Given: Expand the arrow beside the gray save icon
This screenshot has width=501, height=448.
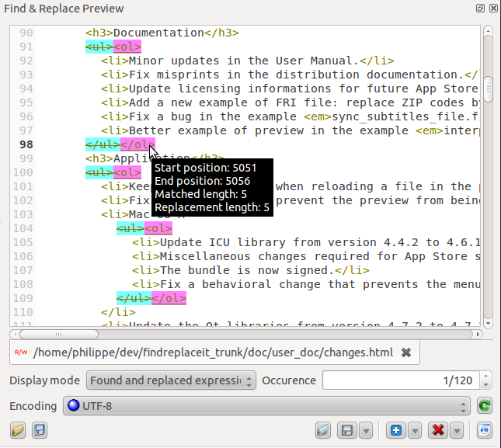Looking at the screenshot, I should pyautogui.click(x=367, y=430).
